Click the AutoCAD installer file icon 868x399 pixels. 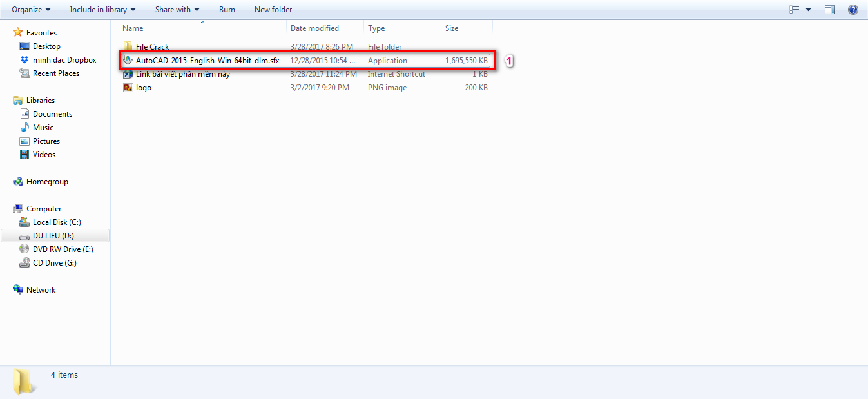tap(128, 61)
